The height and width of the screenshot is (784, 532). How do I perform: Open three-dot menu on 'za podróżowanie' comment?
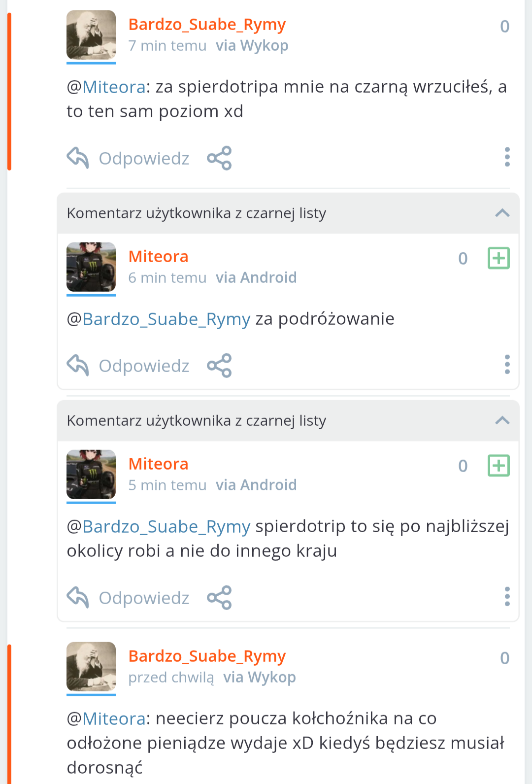point(507,365)
